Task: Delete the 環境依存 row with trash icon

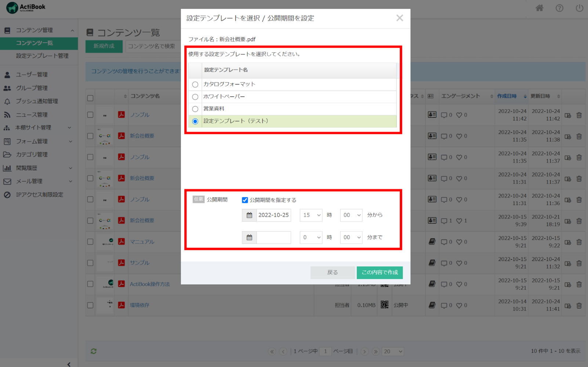Action: pos(579,305)
